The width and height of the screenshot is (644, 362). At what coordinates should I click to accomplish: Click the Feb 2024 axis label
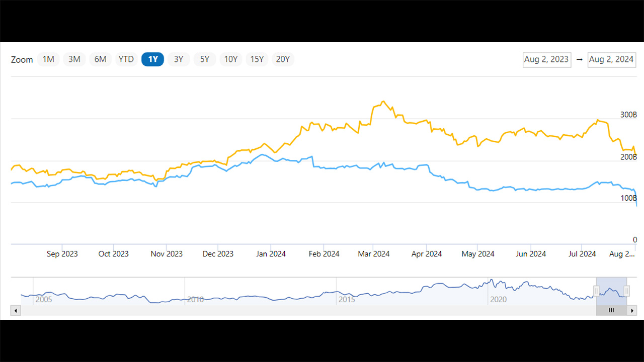(324, 254)
